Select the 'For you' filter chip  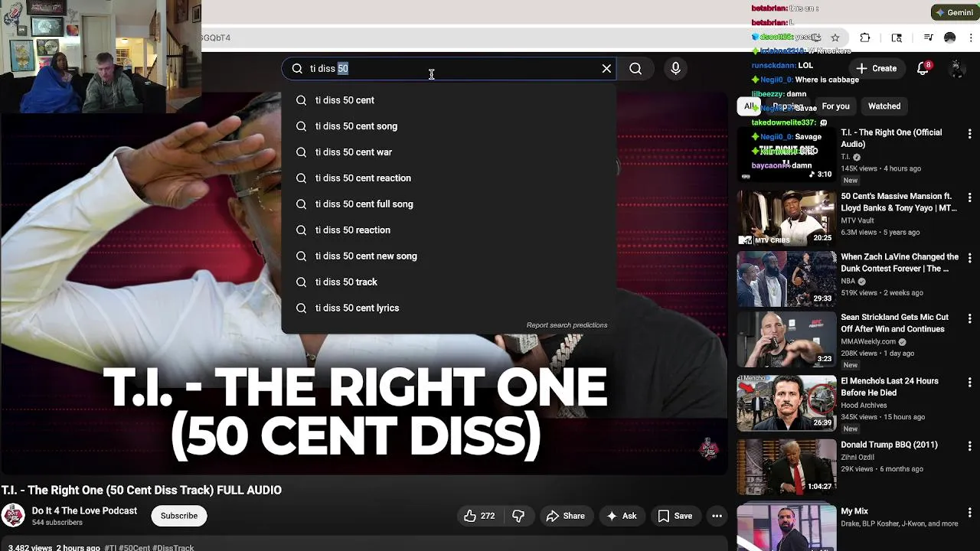click(835, 106)
